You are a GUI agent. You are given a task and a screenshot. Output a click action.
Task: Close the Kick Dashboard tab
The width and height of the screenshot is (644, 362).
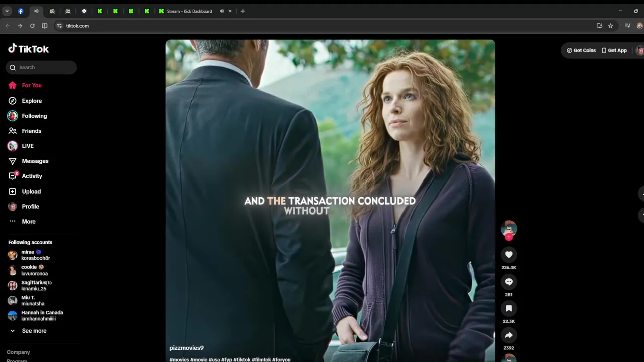(231, 11)
